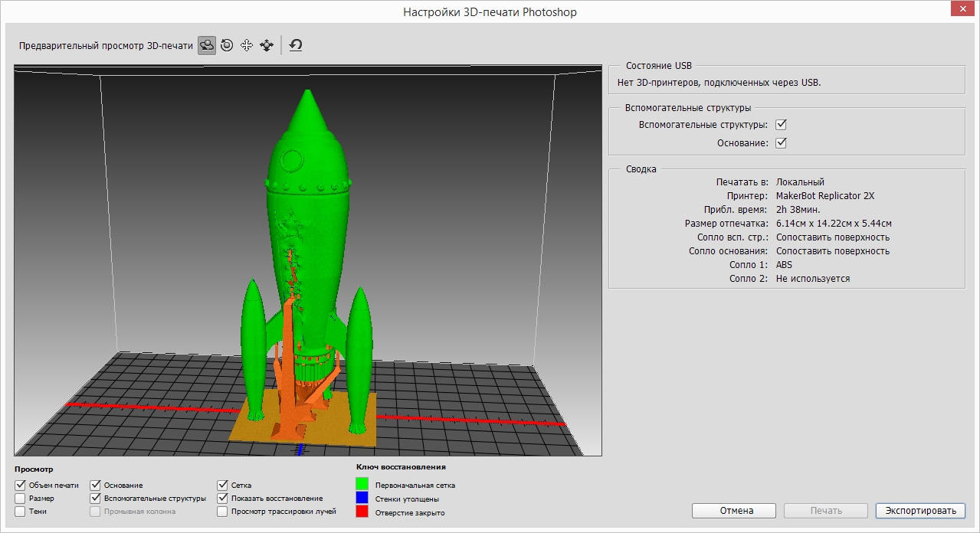Enable Просмотр трассировки лучей checkbox
The image size is (980, 533).
(x=223, y=512)
